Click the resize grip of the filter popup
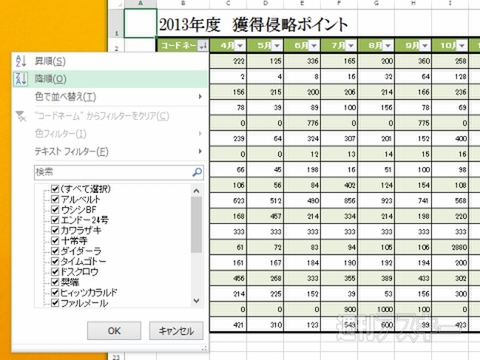The image size is (480, 360). pyautogui.click(x=204, y=348)
